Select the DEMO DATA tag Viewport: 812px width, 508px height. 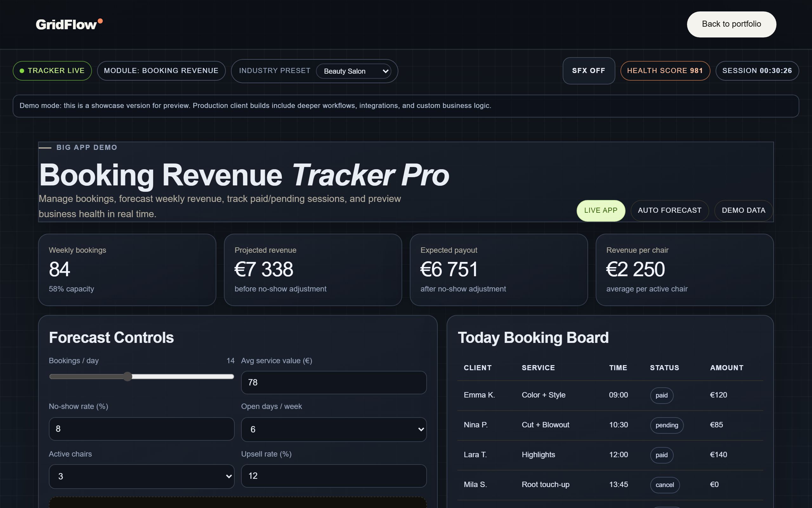(743, 210)
